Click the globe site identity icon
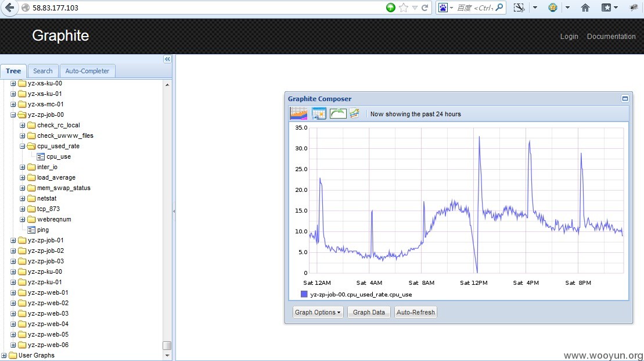 [26, 8]
